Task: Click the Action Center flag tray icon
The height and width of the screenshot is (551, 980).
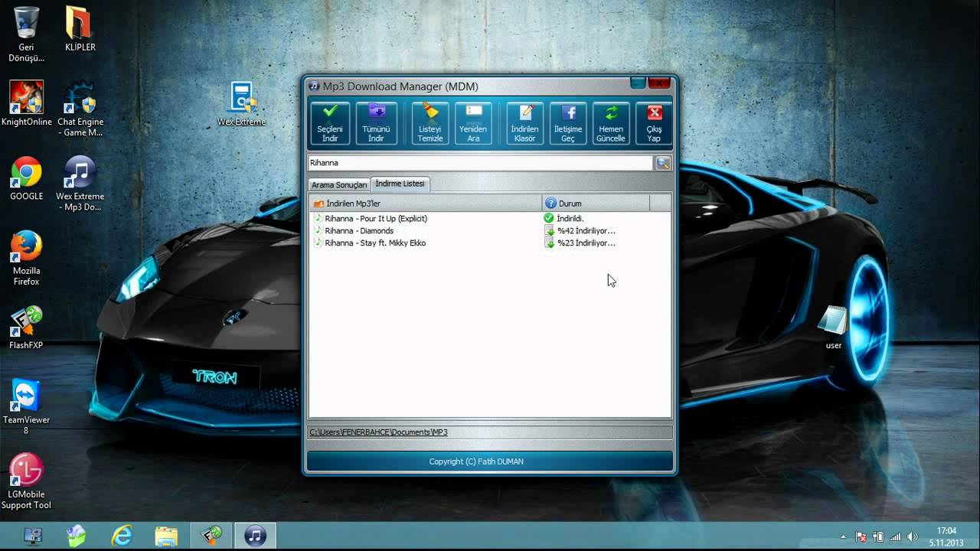Action: coord(861,537)
